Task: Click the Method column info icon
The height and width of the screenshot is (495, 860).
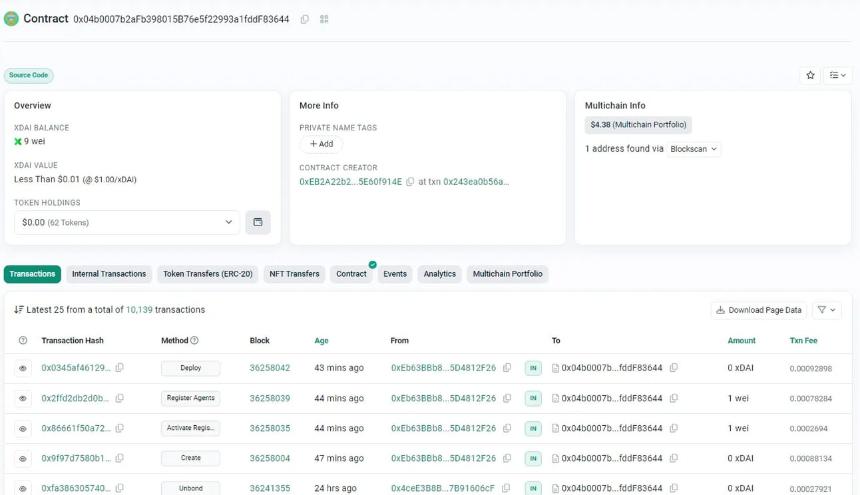Action: coord(194,340)
